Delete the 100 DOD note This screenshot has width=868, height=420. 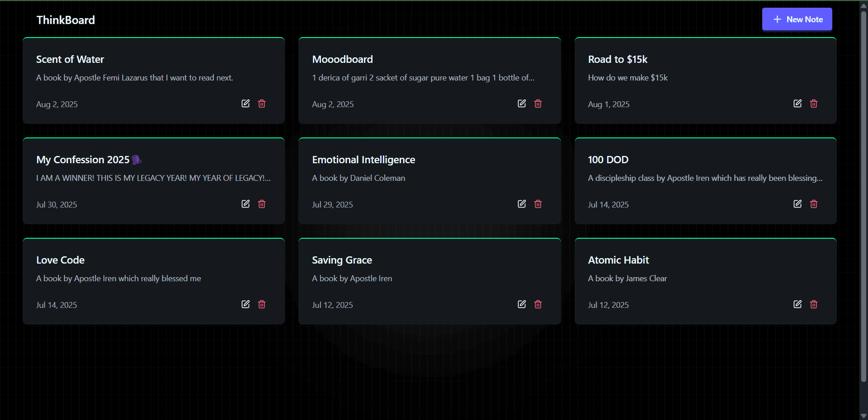[x=814, y=204]
